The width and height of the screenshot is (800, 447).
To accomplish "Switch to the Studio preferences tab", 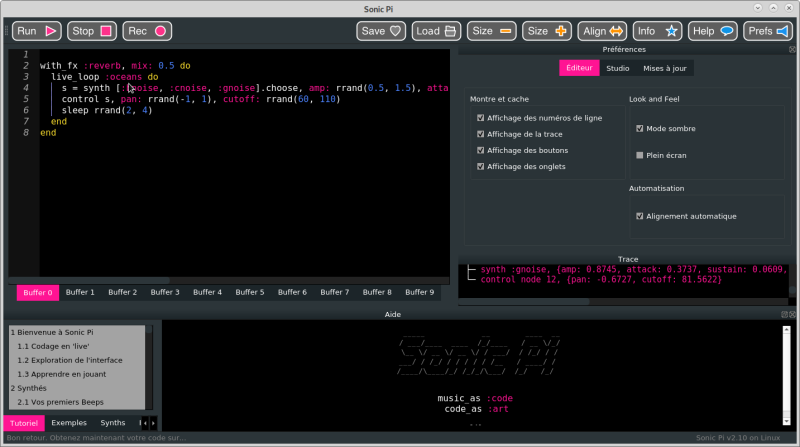I will click(x=617, y=68).
